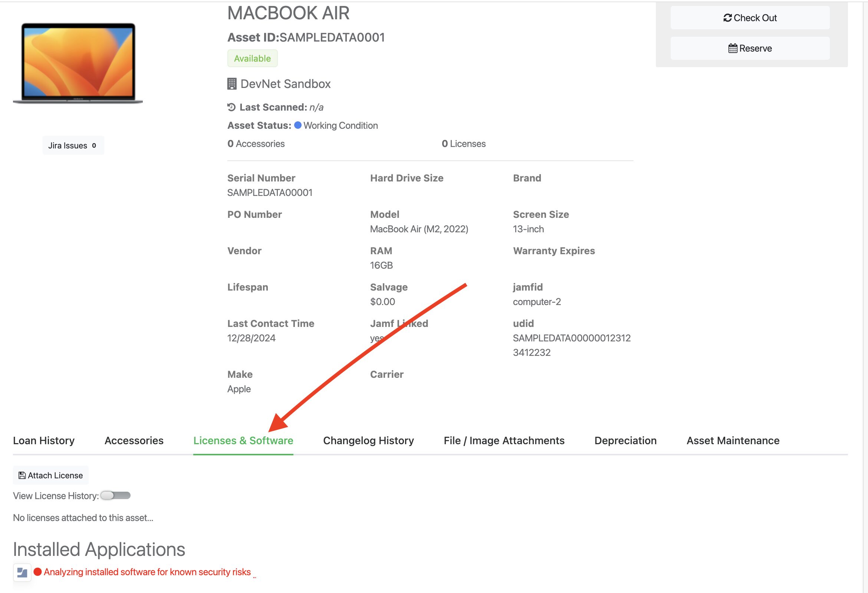Click the Check Out refresh icon
The height and width of the screenshot is (593, 868).
click(x=727, y=18)
